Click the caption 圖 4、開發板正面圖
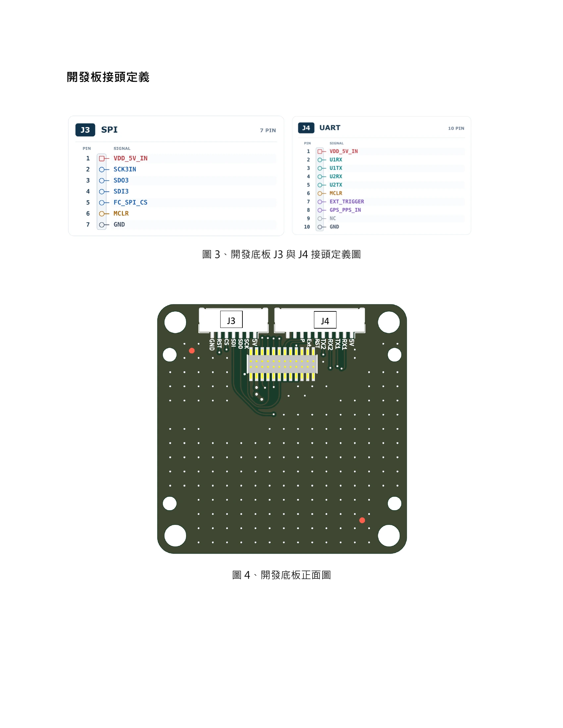This screenshot has width=563, height=728. click(281, 575)
